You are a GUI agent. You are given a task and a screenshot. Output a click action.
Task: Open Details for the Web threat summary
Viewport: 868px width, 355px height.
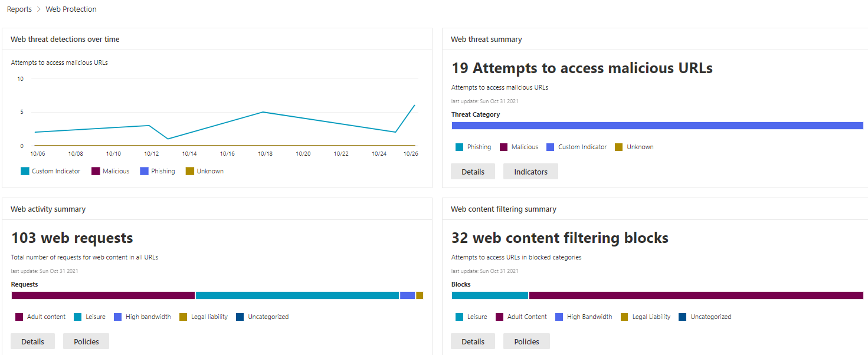(473, 171)
